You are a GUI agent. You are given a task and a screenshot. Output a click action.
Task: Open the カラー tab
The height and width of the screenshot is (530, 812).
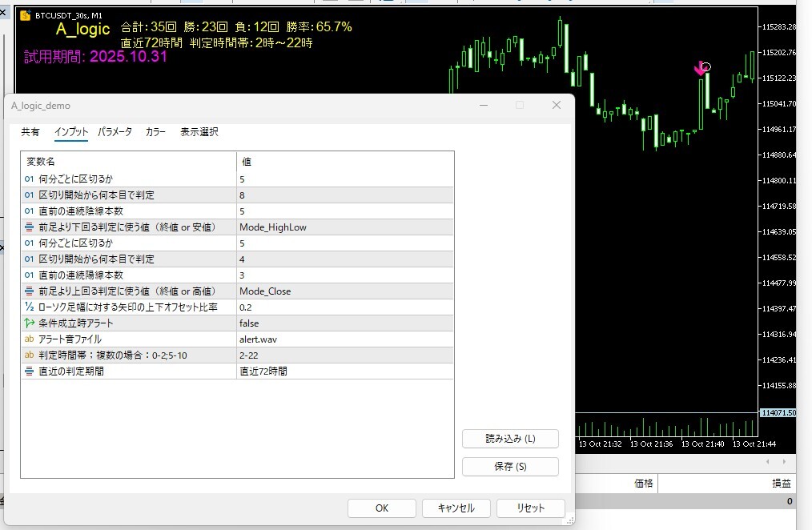(x=155, y=132)
